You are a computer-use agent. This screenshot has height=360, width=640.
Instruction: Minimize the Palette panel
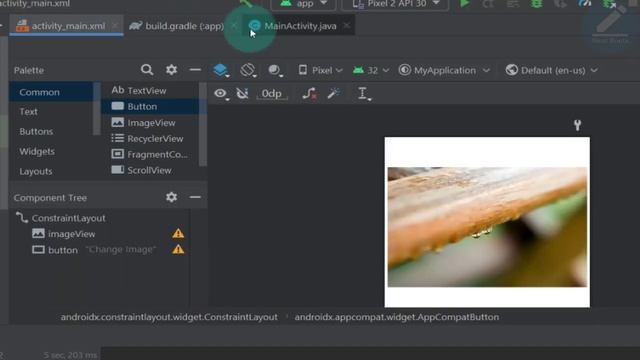click(195, 70)
